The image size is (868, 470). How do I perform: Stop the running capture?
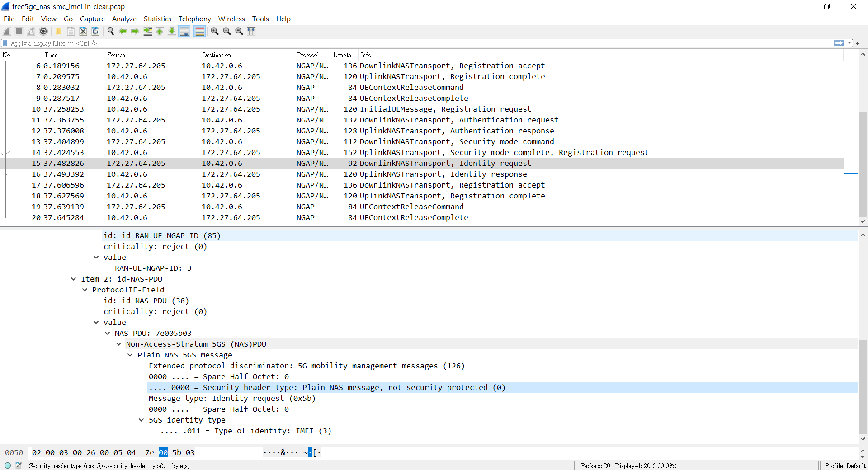coord(19,31)
